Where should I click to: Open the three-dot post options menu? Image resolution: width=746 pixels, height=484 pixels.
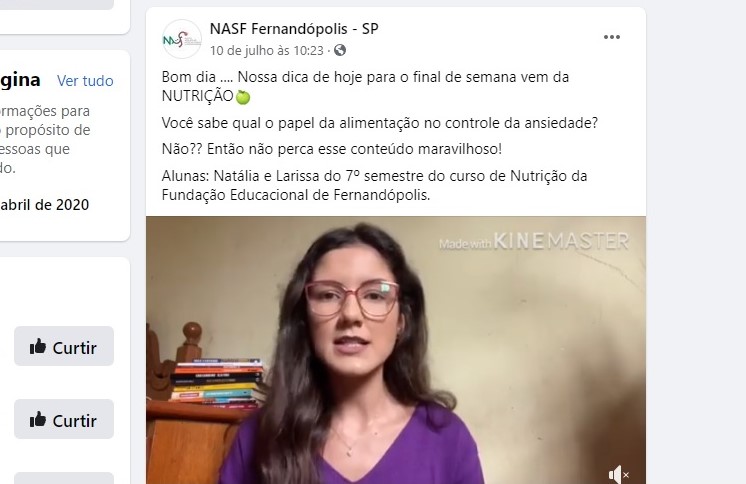point(611,37)
